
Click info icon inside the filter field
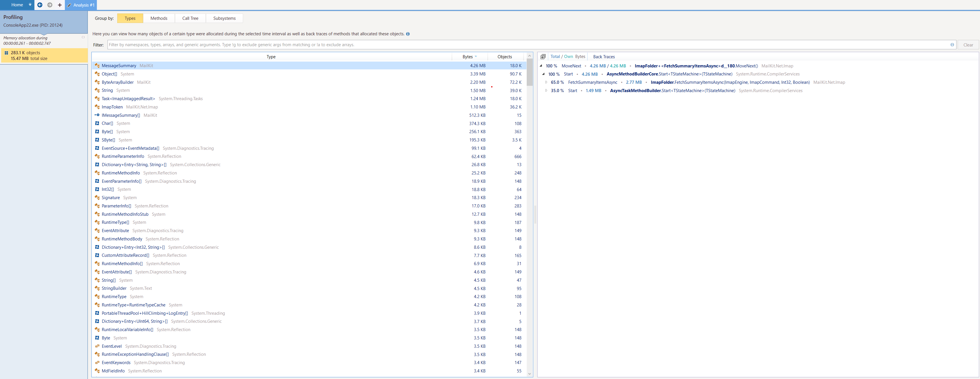(x=952, y=45)
